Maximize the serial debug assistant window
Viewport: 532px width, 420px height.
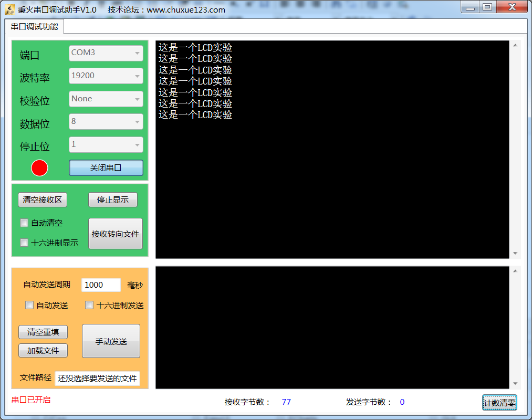coord(487,7)
